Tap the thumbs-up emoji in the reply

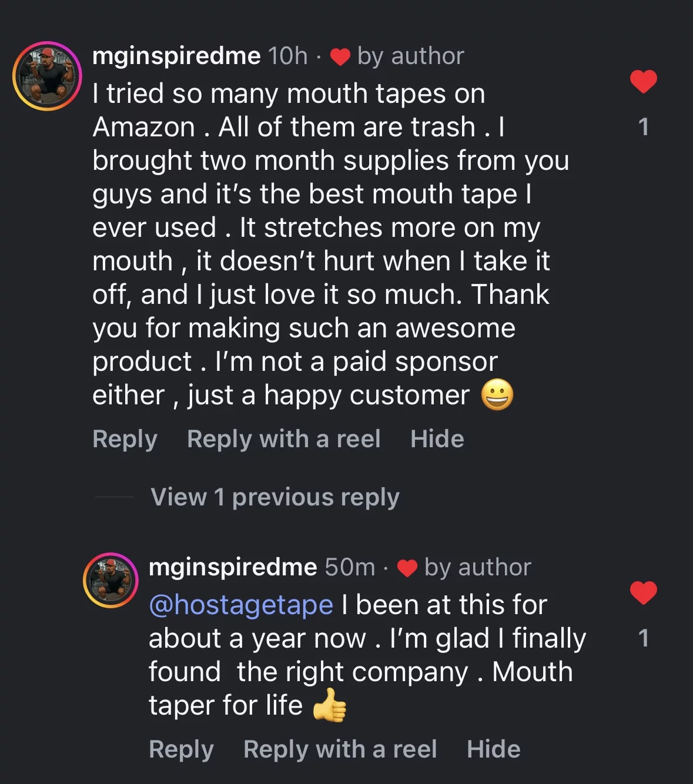click(329, 705)
